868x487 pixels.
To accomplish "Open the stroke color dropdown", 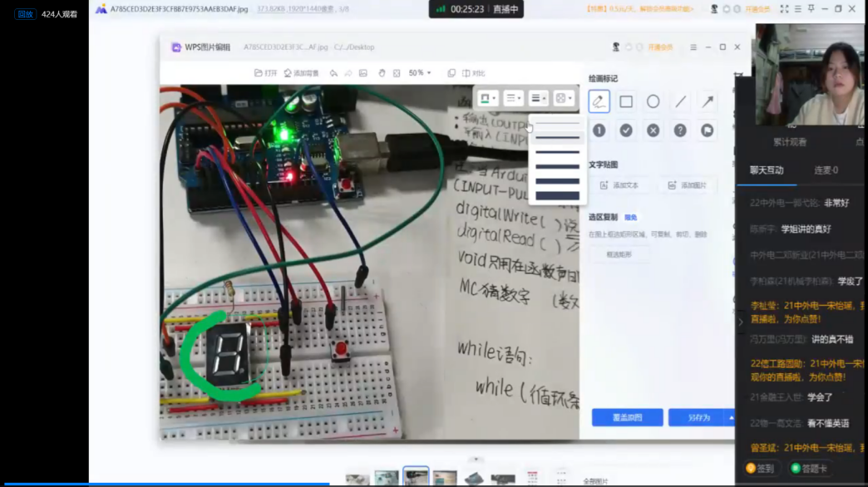I will pos(488,99).
